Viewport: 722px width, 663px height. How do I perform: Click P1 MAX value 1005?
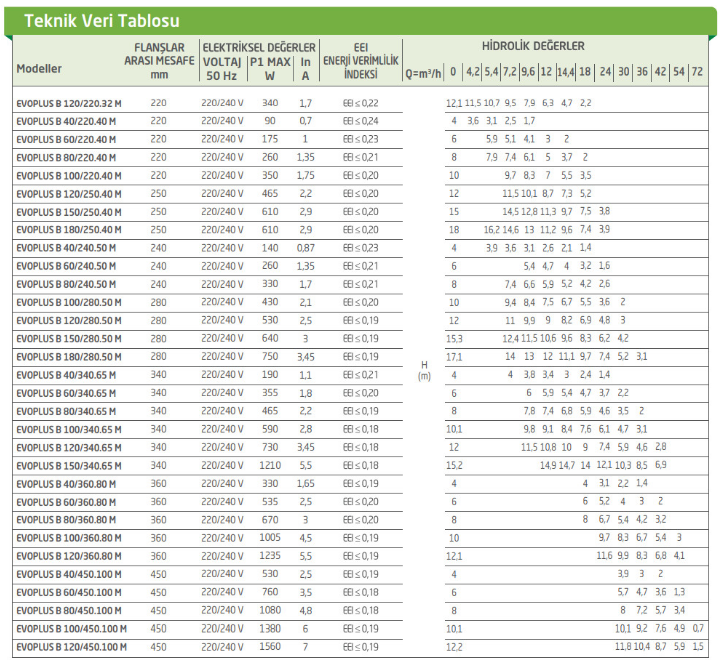(x=270, y=538)
